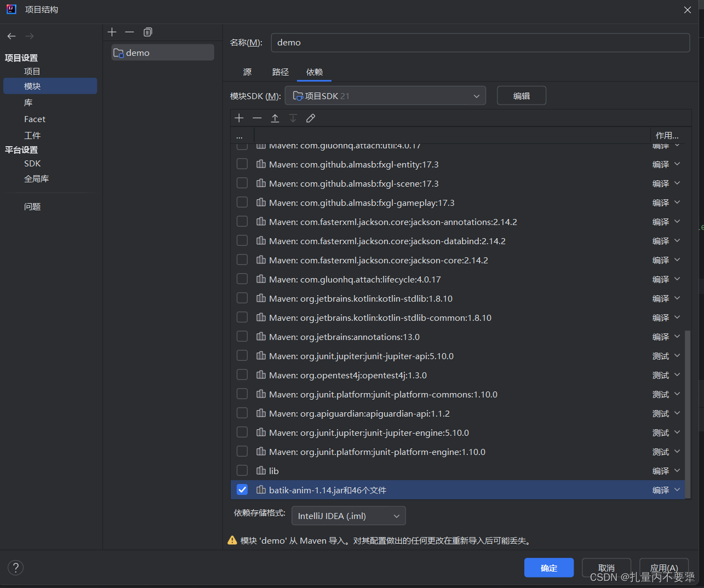
Task: Click the help question mark icon
Action: [x=16, y=568]
